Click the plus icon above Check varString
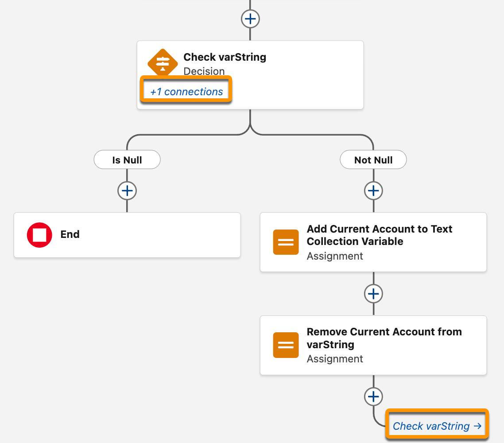 click(250, 19)
